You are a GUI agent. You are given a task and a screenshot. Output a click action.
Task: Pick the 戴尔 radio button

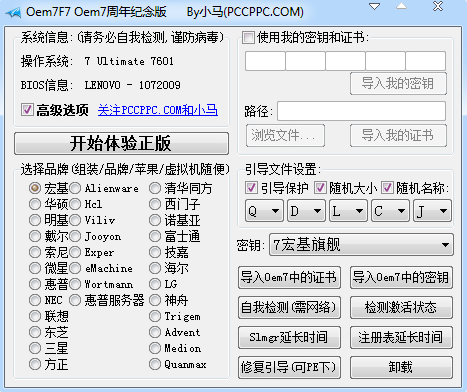(x=35, y=236)
